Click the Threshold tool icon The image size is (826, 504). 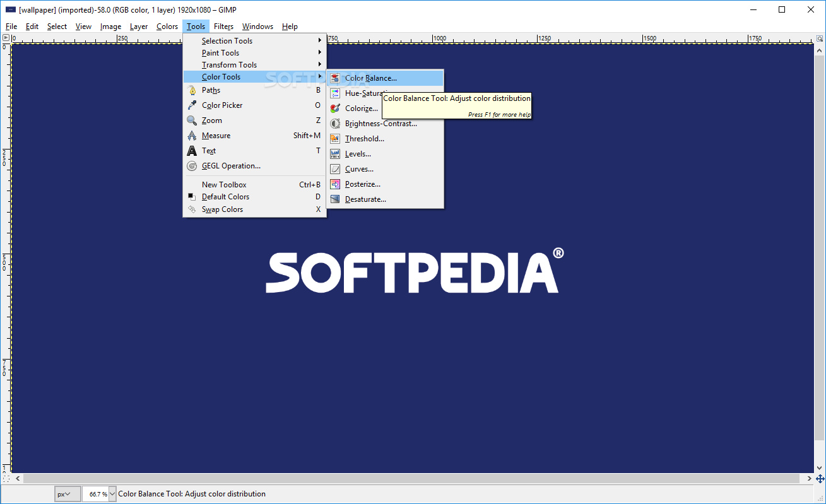pos(334,139)
